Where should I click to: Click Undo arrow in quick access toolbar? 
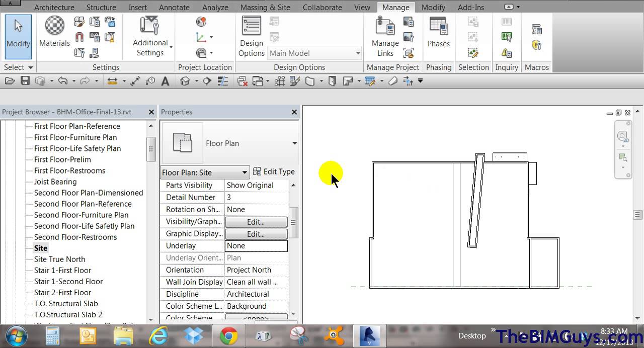point(62,81)
